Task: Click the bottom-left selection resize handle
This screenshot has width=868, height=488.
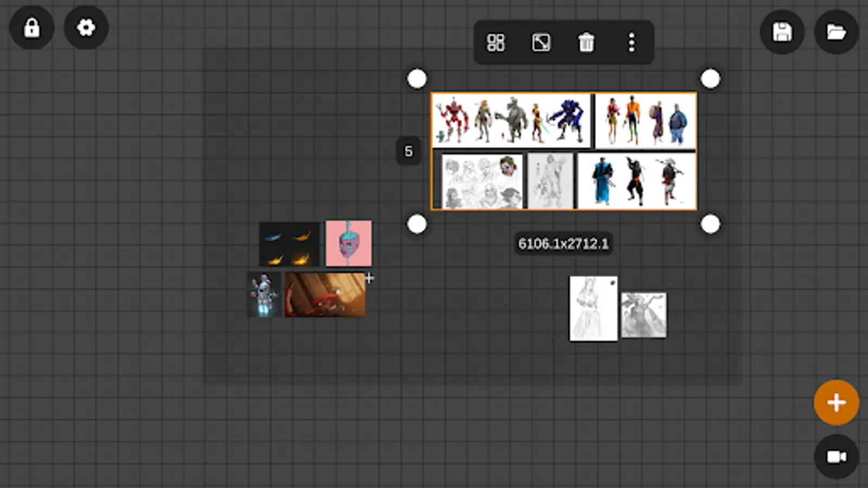Action: (417, 224)
